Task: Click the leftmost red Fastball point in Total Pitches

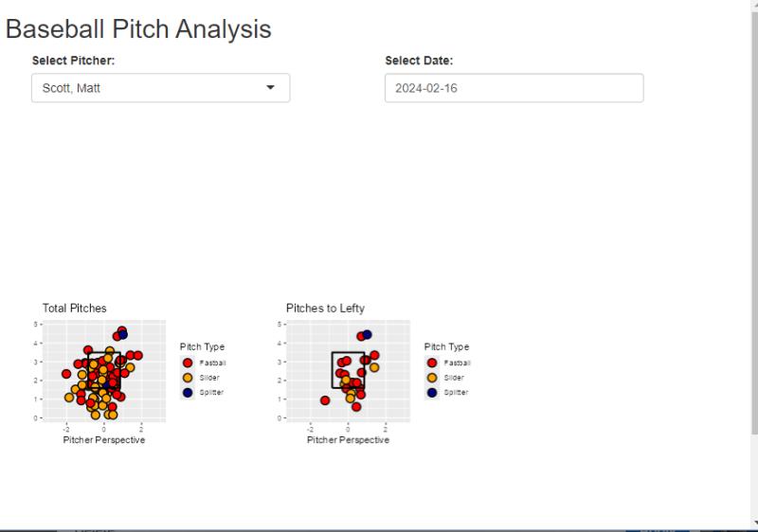Action: 66,374
